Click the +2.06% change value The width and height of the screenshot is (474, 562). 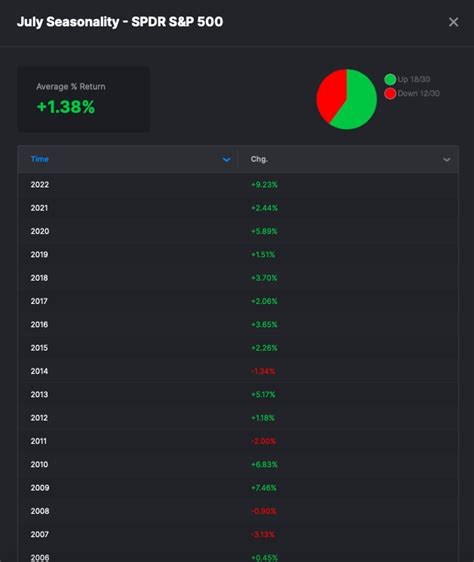point(264,301)
